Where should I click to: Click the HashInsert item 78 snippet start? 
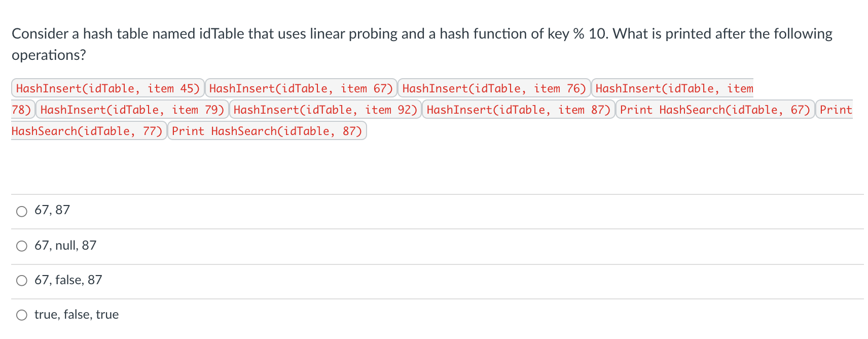tap(672, 88)
